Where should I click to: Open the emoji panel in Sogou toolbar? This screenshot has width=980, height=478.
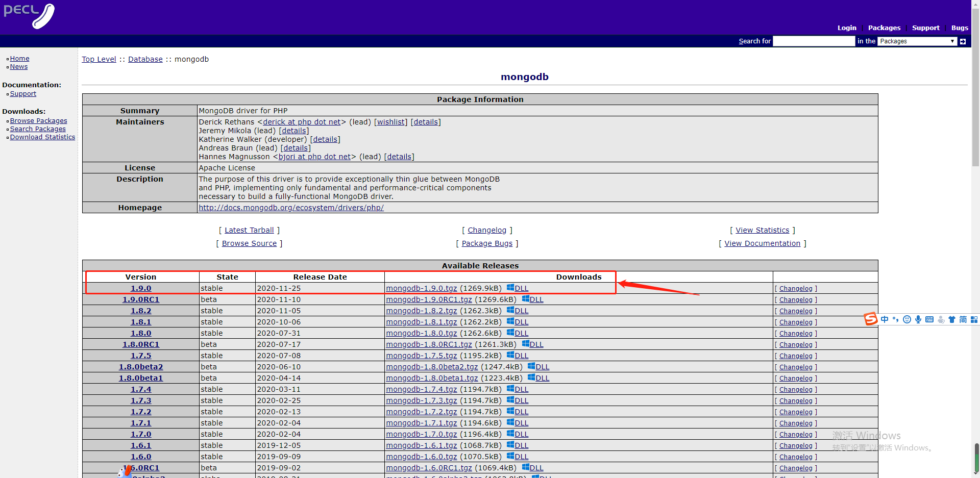pos(907,319)
